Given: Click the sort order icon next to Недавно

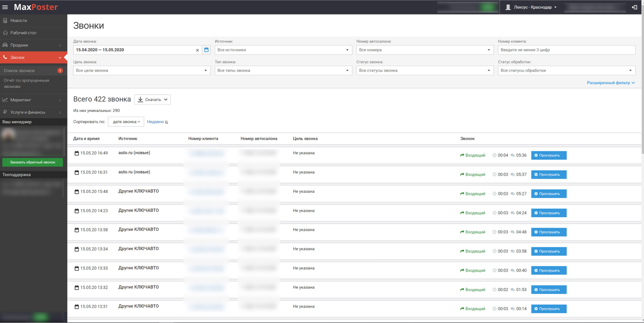Looking at the screenshot, I should [167, 122].
